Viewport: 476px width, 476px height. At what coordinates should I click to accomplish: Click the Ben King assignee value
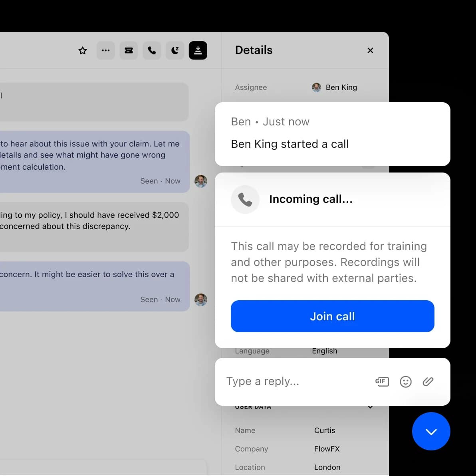click(x=341, y=87)
